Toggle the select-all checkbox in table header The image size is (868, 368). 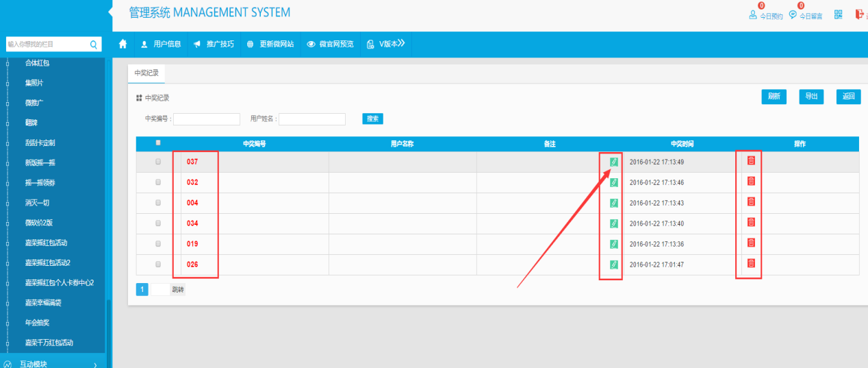pos(159,143)
